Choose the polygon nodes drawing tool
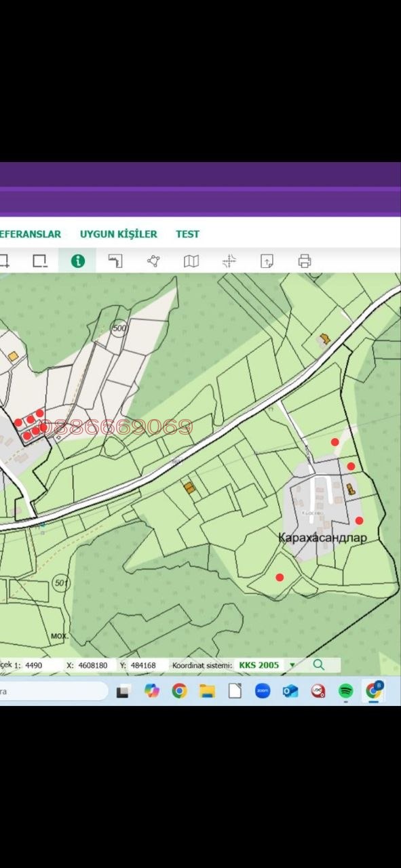 [x=154, y=261]
